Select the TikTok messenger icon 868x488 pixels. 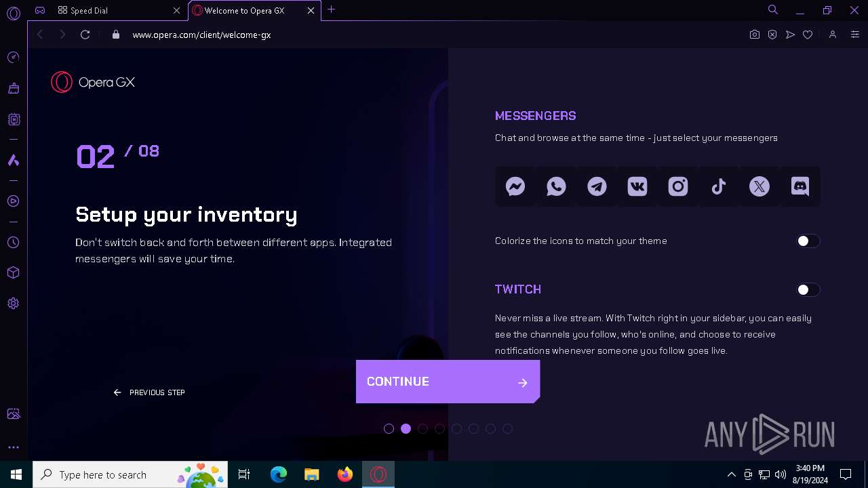719,186
